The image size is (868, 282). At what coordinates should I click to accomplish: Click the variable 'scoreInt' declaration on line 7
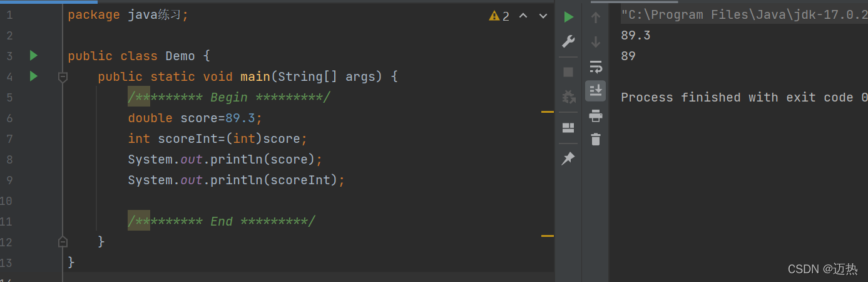pos(188,138)
